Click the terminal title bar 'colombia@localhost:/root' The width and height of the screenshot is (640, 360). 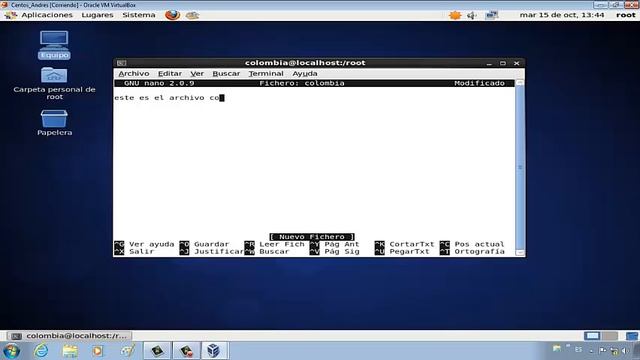305,63
